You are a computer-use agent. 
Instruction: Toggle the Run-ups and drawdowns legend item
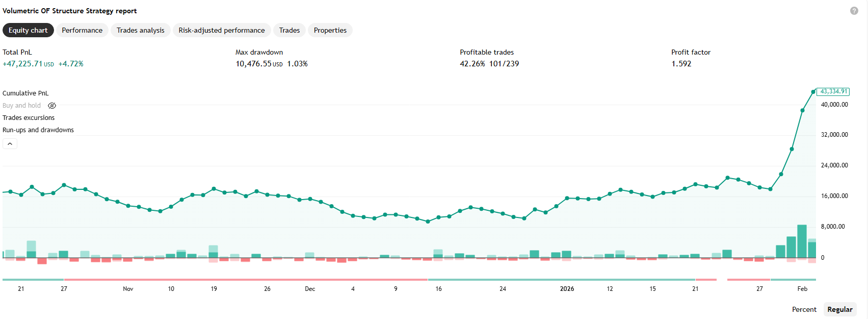(x=38, y=130)
